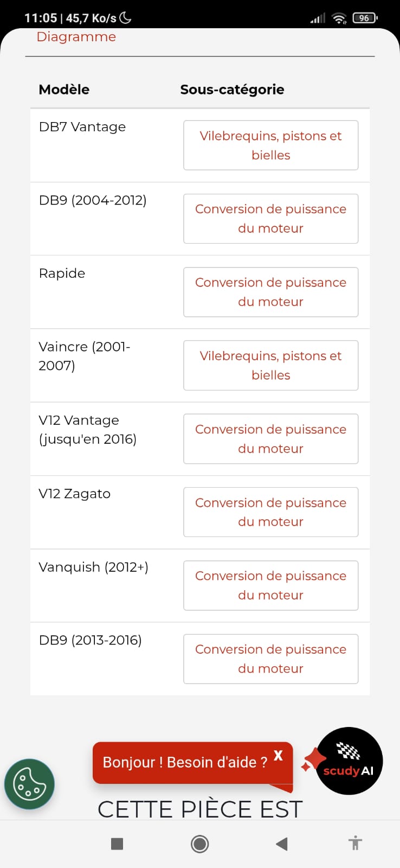Open the scudyAI chat assistant
Image resolution: width=400 pixels, height=868 pixels.
point(349,761)
